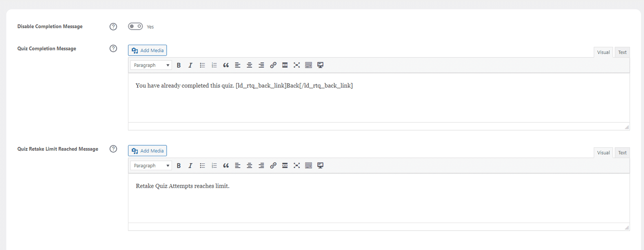
Task: Switch Retake Limit Message editor to Visual tab
Action: (x=603, y=153)
